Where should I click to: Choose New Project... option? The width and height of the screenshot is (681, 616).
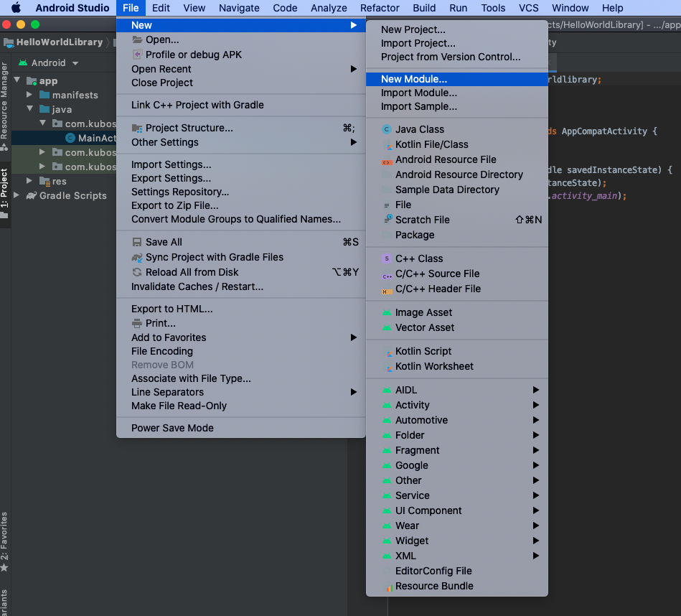point(457,29)
